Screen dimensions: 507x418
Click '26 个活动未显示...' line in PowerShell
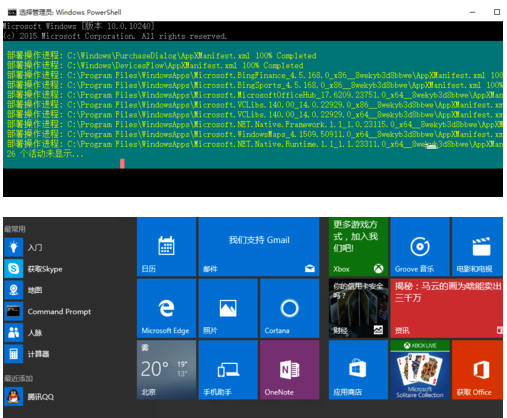pos(45,154)
